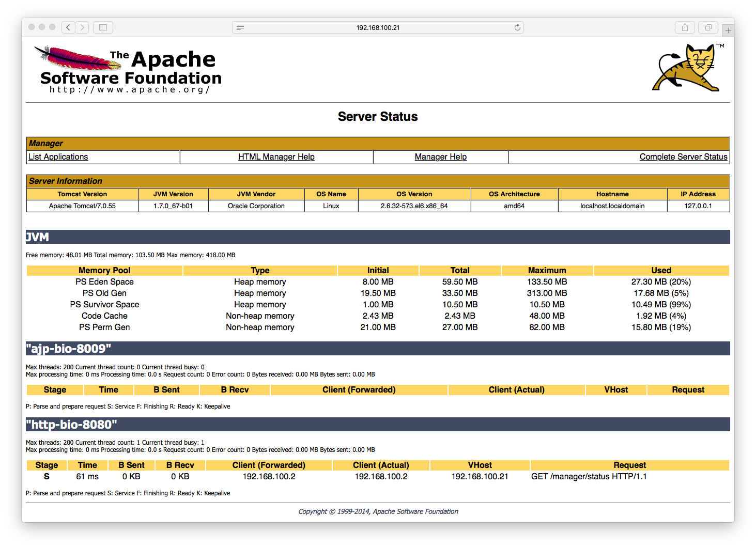
Task: Click the JVM Version value 1.7.0_67-b01
Action: pyautogui.click(x=173, y=206)
